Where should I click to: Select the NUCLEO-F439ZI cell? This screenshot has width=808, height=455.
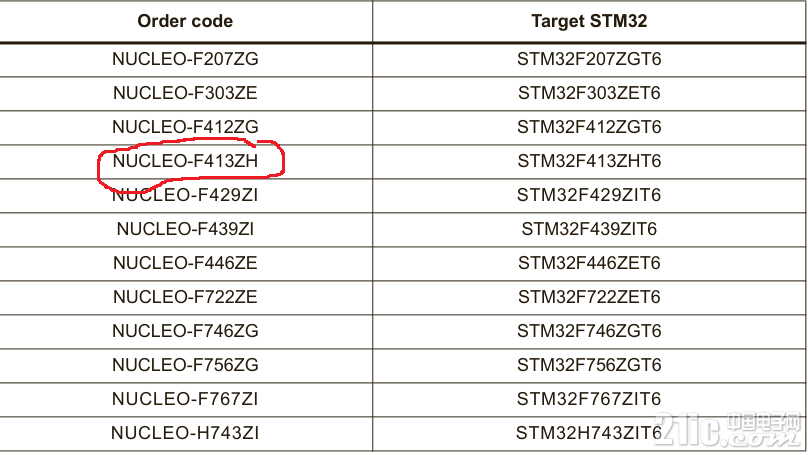pyautogui.click(x=185, y=229)
